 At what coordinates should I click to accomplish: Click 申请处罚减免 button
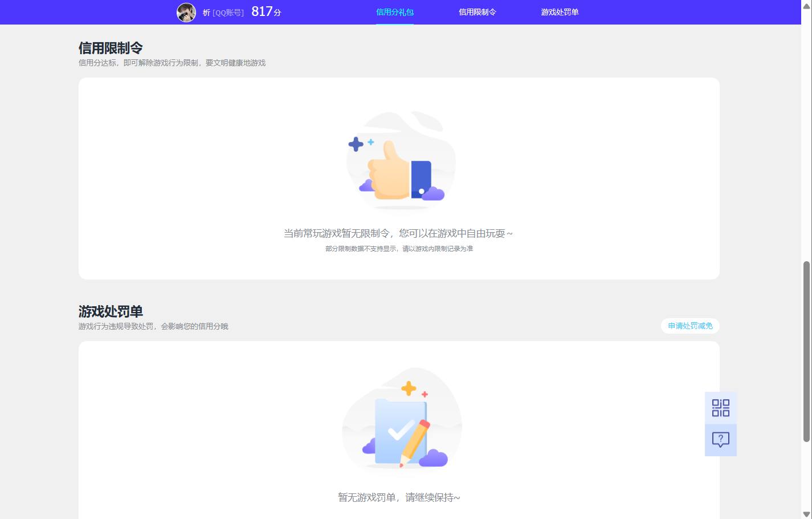[x=690, y=326]
